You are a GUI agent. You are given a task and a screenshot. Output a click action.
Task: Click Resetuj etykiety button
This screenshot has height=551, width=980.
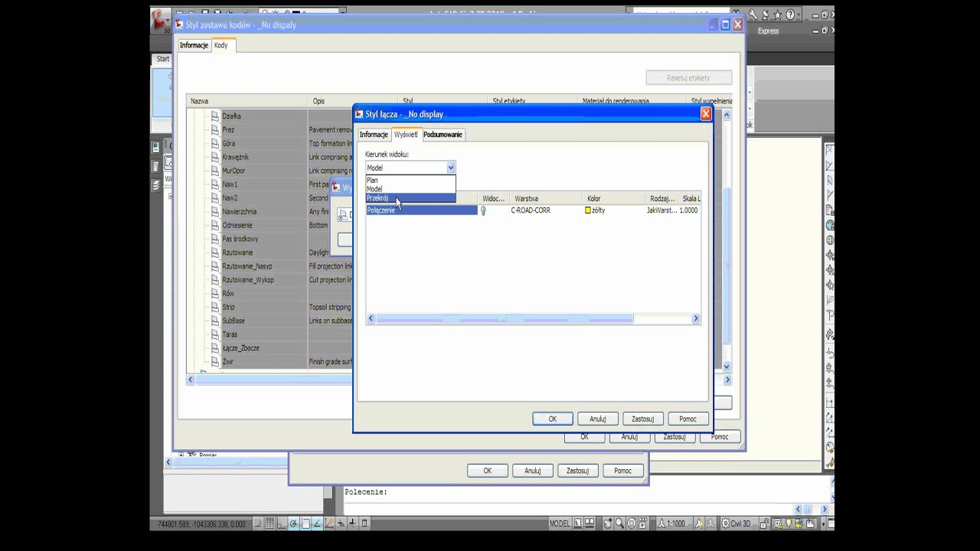[x=688, y=77]
